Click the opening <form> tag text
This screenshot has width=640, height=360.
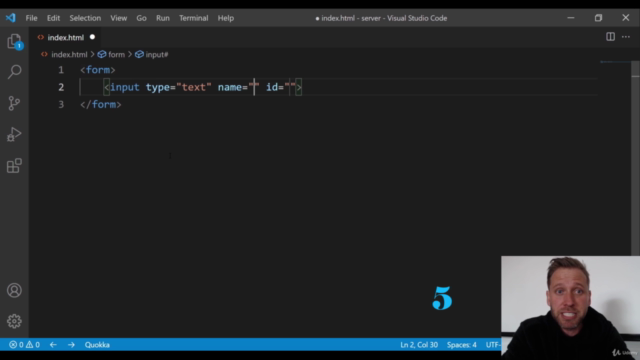(98, 70)
